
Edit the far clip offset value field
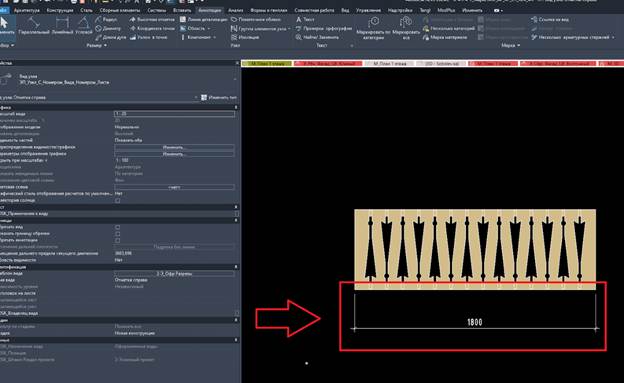tap(174, 254)
